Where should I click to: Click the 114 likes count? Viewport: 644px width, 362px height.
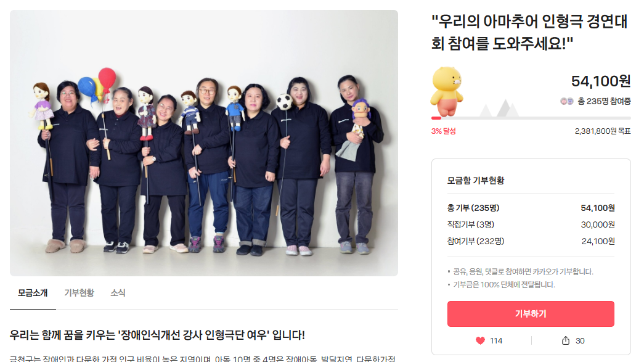[x=496, y=340]
